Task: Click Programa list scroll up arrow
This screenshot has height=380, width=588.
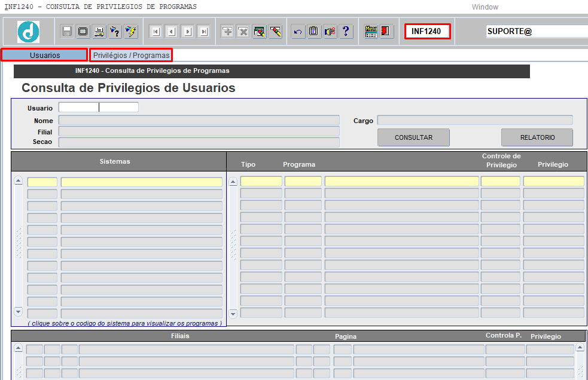Action: point(233,182)
